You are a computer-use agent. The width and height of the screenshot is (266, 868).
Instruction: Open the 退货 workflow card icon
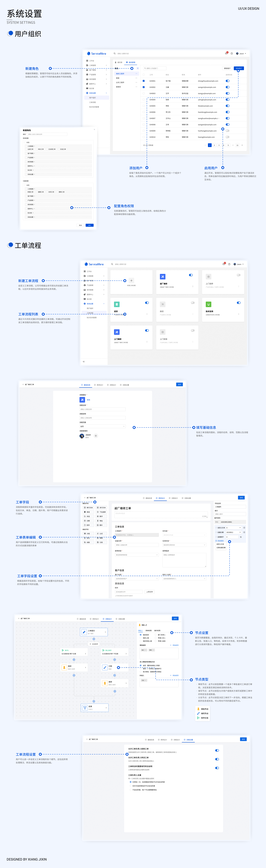tap(117, 304)
